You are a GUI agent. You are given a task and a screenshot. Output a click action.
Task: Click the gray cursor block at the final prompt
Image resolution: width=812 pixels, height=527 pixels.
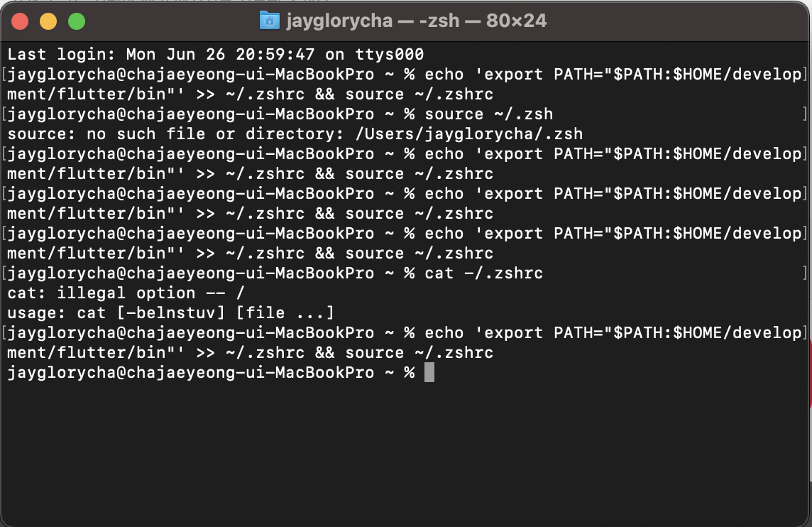(x=429, y=373)
